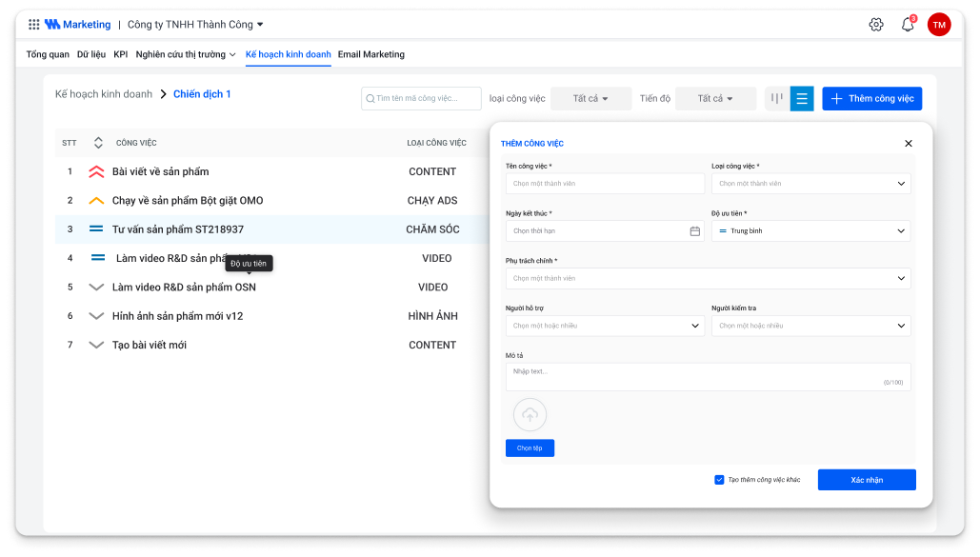The width and height of the screenshot is (980, 557).
Task: Switch to the Email Marketing tab
Action: 370,54
